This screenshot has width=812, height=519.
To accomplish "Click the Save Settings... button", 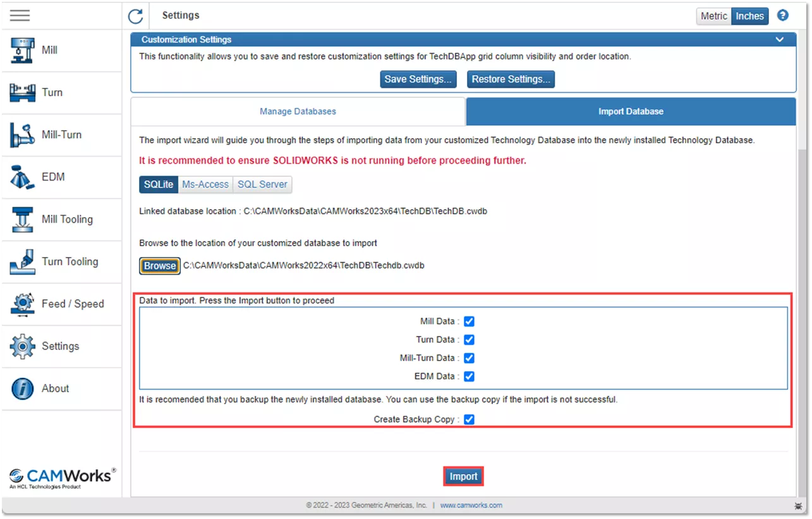I will coord(418,79).
